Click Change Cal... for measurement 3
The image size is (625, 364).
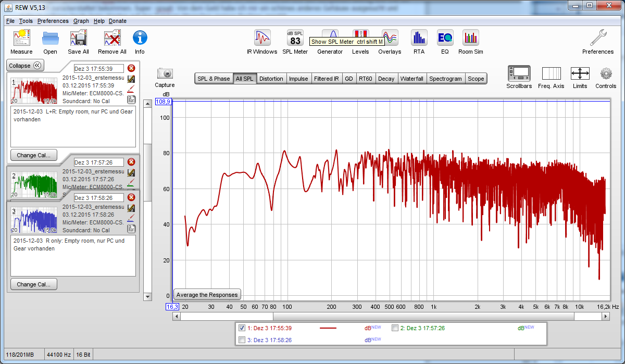[34, 284]
